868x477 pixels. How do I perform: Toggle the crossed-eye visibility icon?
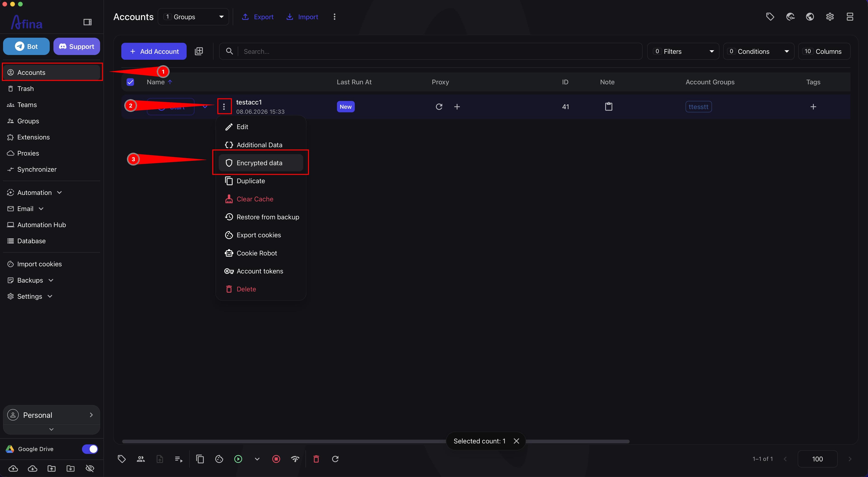point(90,469)
